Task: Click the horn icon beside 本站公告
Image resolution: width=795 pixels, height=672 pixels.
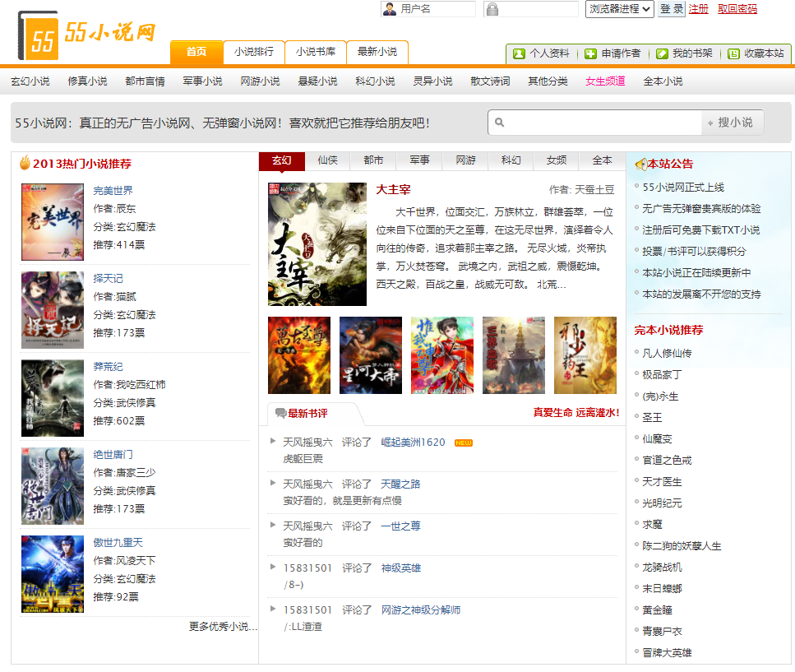Action: [x=643, y=163]
